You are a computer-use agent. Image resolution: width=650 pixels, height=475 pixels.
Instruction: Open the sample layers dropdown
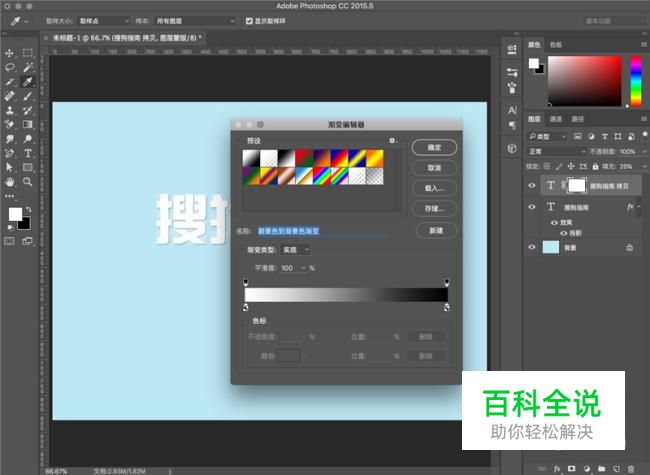point(195,21)
